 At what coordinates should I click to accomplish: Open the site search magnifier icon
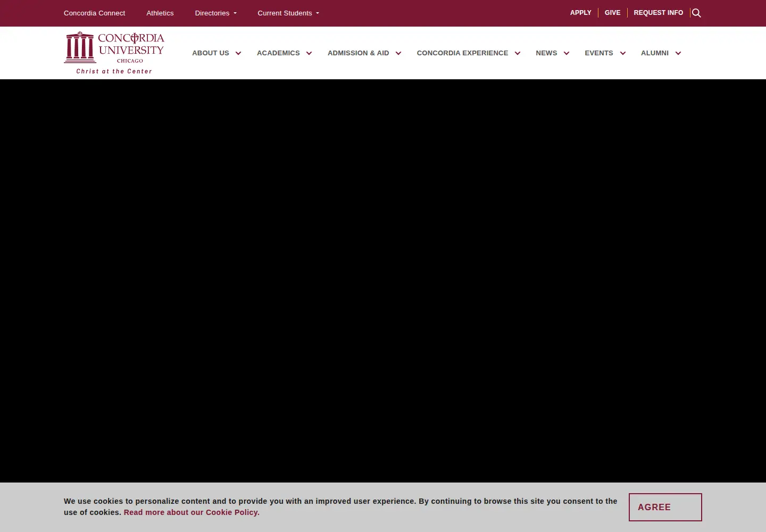click(x=696, y=13)
